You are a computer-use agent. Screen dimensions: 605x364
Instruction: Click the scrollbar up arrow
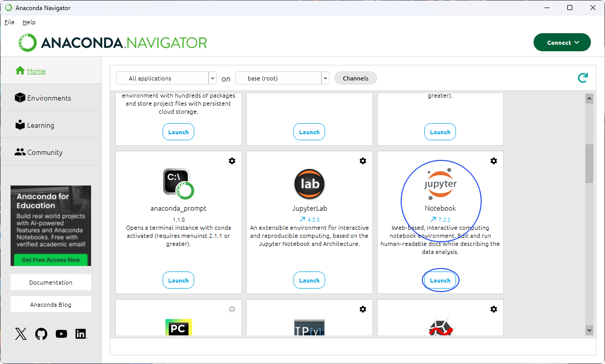pos(589,99)
